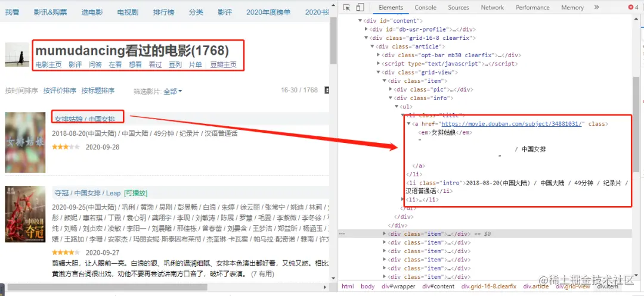Switch to the Sources tab
644x296 pixels.
pos(459,7)
